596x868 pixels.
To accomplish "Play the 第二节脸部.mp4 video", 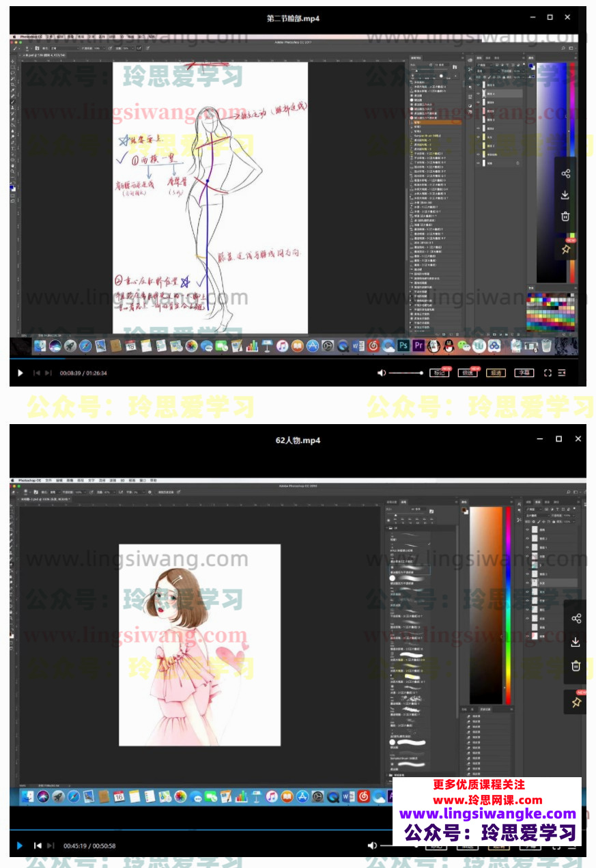I will (20, 373).
